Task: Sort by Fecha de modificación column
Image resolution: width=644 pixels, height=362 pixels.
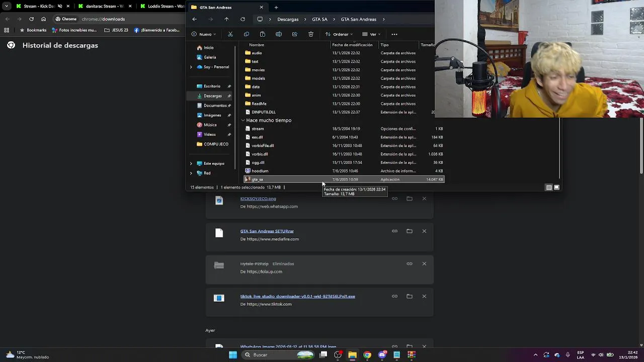Action: [352, 45]
